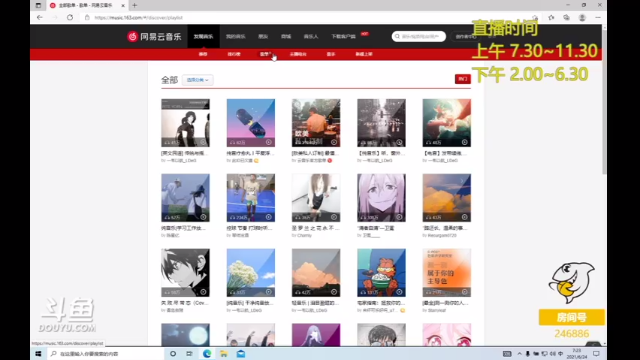Viewport: 640px width, 360px height.
Task: Open Microsoft Edge from the taskbar
Action: click(207, 353)
